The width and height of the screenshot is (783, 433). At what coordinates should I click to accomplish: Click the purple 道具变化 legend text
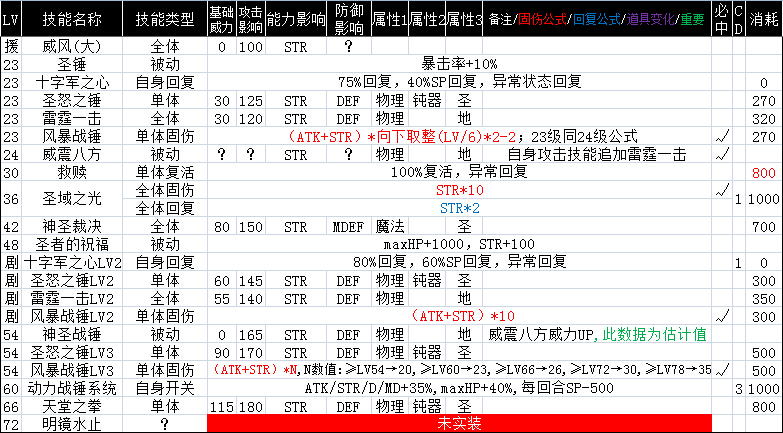coord(651,19)
